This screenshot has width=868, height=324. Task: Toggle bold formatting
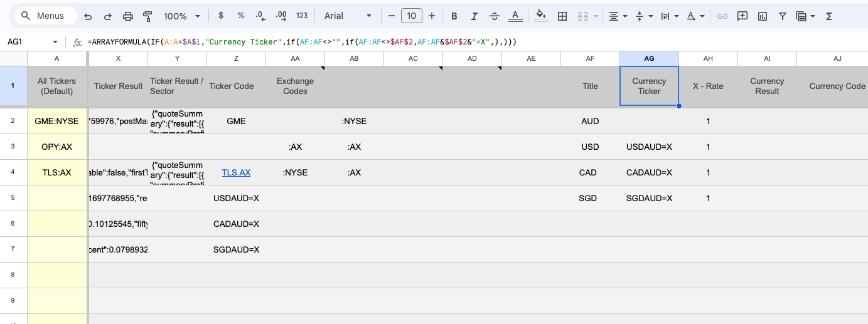coord(454,16)
